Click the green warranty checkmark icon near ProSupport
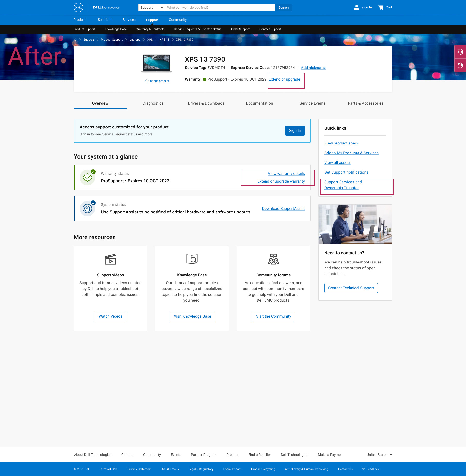Image resolution: width=466 pixels, height=476 pixels. pos(205,79)
